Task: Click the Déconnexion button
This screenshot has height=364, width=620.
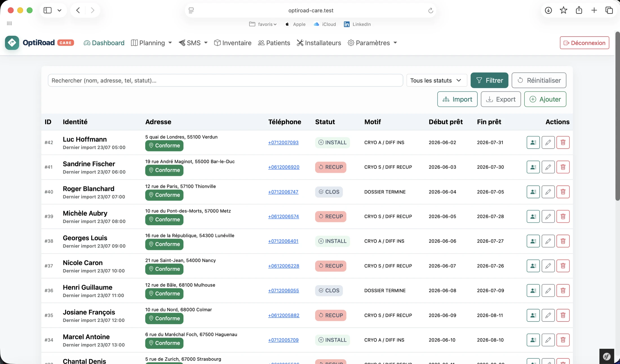Action: (584, 43)
